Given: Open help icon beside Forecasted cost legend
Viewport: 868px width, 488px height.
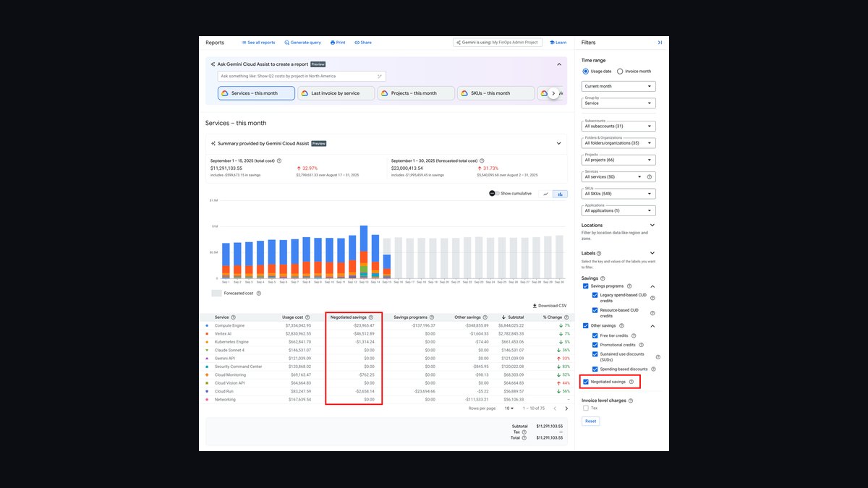Looking at the screenshot, I should (259, 294).
